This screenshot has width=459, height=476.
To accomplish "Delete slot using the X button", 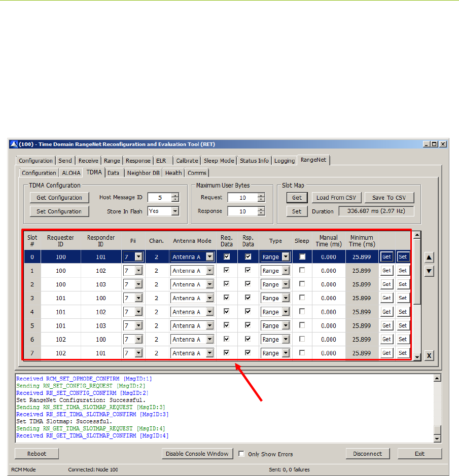I will point(429,355).
